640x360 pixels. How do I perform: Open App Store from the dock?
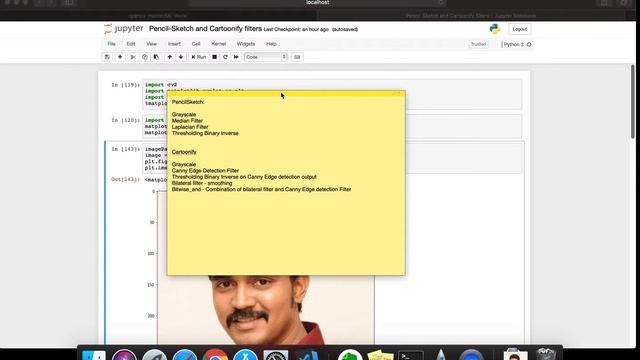[x=245, y=356]
